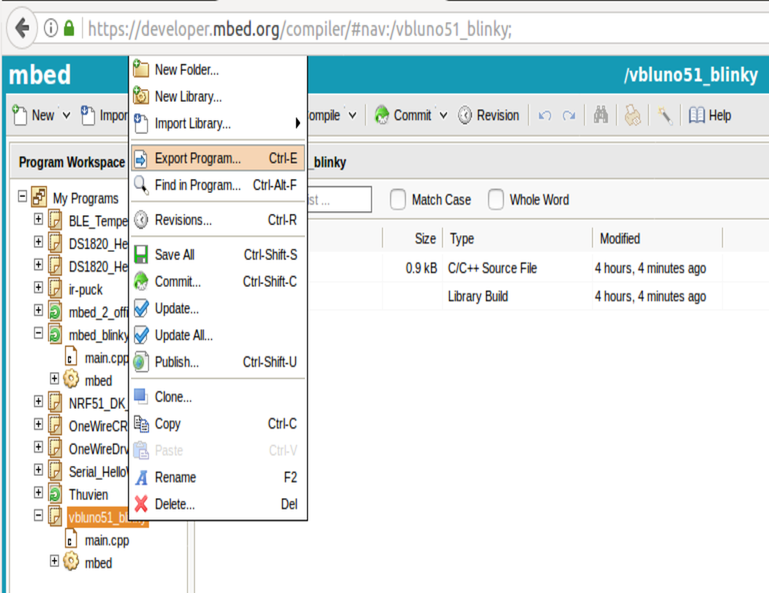Open the Import Library submenu
The height and width of the screenshot is (593, 769).
pyautogui.click(x=218, y=123)
